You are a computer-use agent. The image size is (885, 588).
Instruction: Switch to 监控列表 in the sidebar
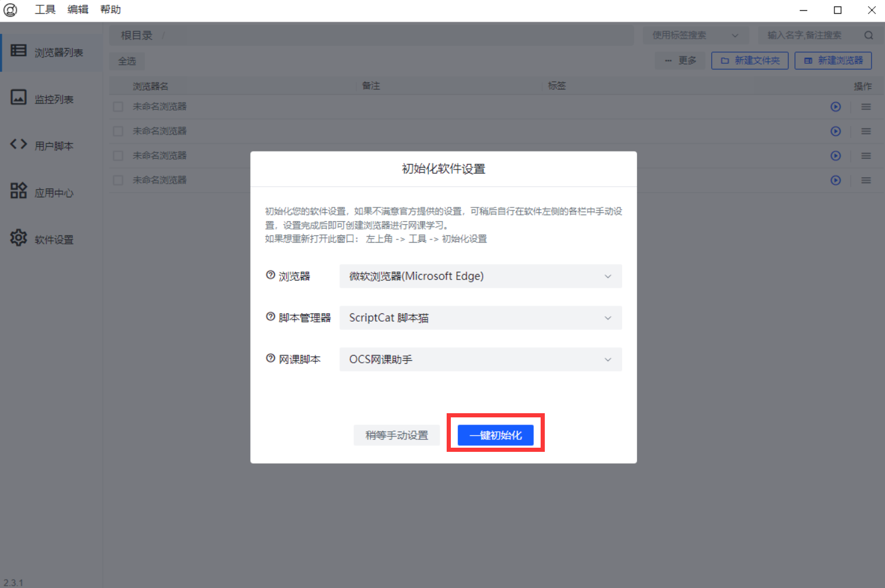52,99
